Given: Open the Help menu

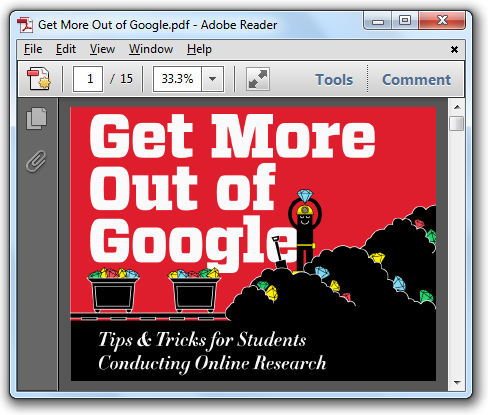Looking at the screenshot, I should pyautogui.click(x=199, y=49).
